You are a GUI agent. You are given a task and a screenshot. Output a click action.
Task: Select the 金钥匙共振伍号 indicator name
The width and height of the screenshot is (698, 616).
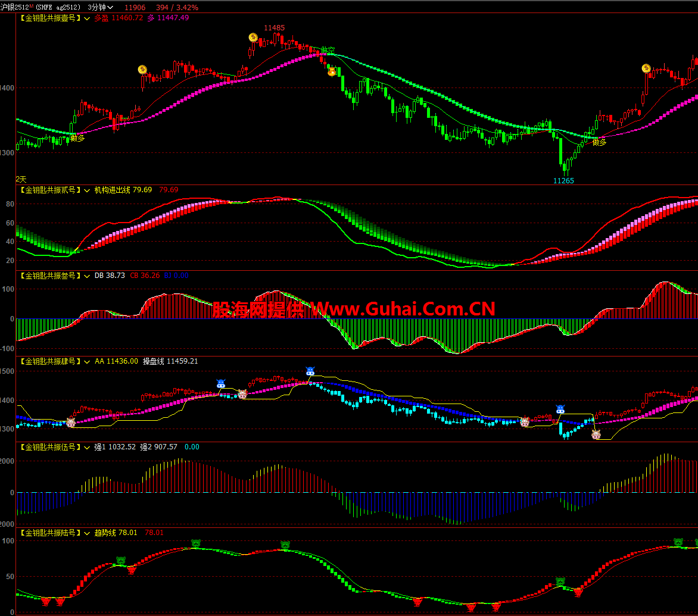50,447
